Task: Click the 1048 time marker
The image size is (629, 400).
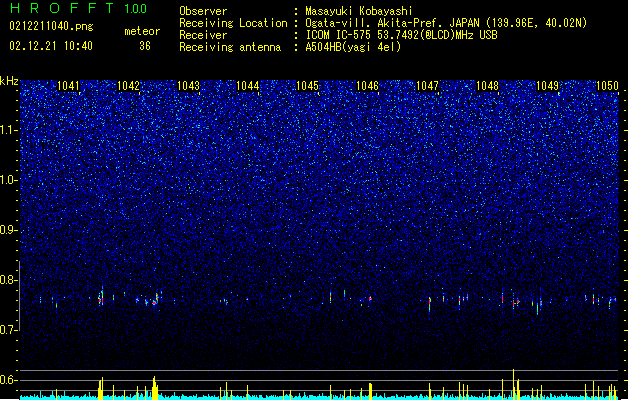Action: pyautogui.click(x=487, y=86)
